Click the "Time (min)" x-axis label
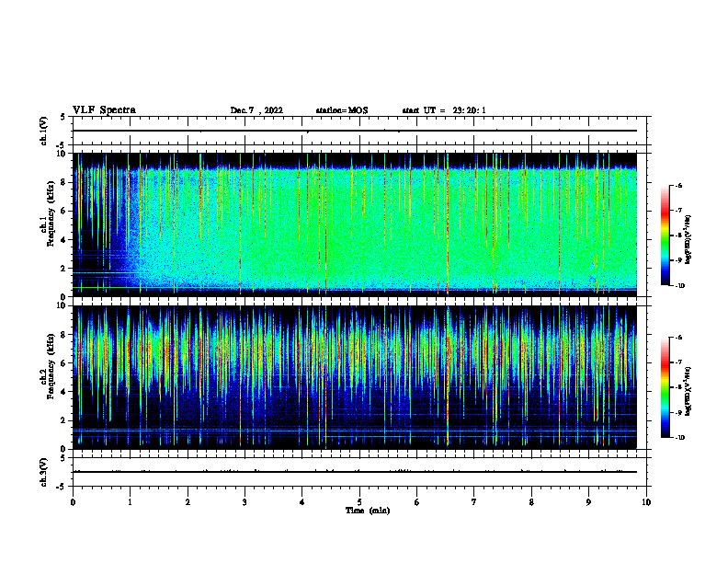This screenshot has width=728, height=563. coord(368,511)
